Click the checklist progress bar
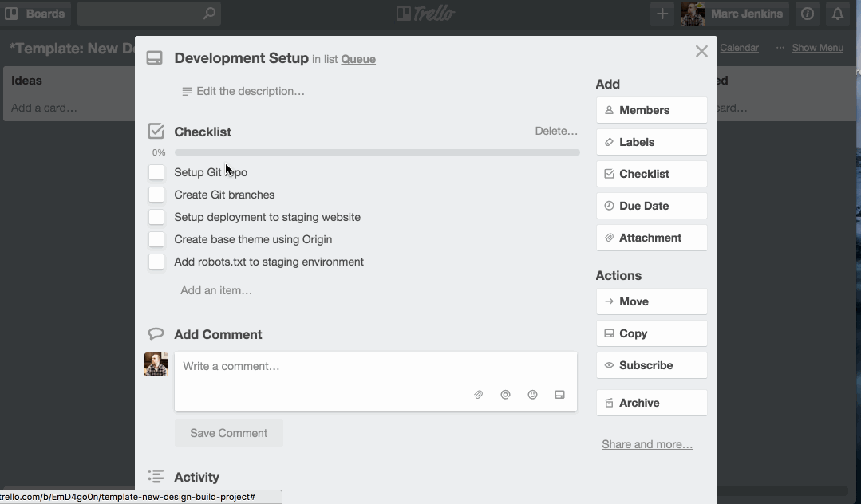This screenshot has width=861, height=504. point(377,152)
